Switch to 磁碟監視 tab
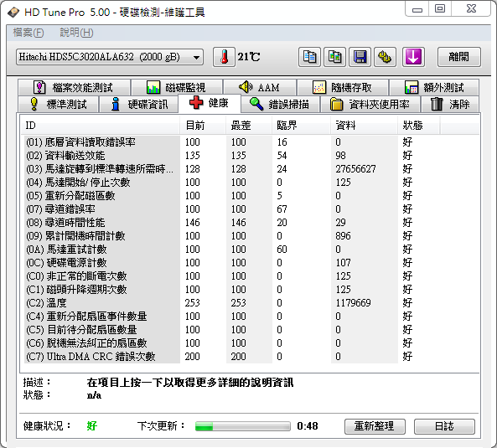The width and height of the screenshot is (497, 448). (176, 87)
